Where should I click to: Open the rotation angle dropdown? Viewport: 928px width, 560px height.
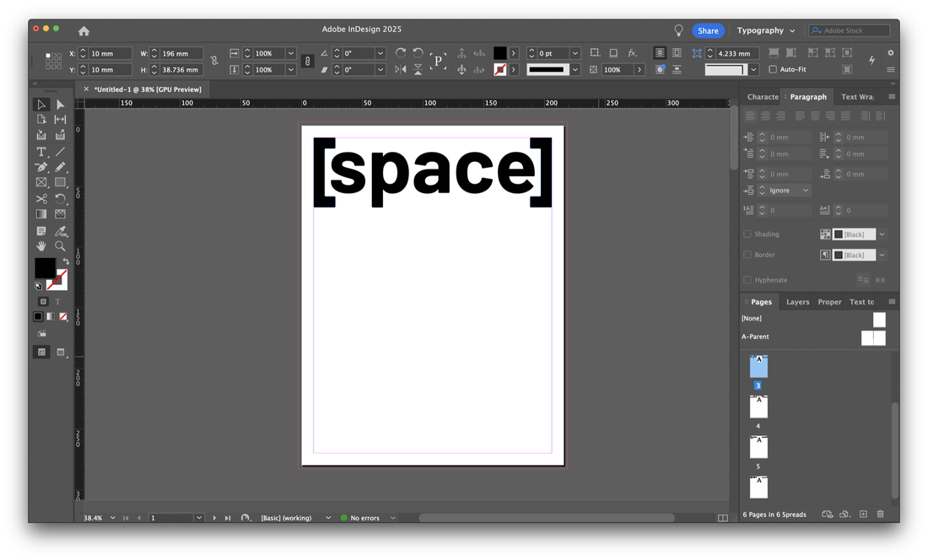380,53
